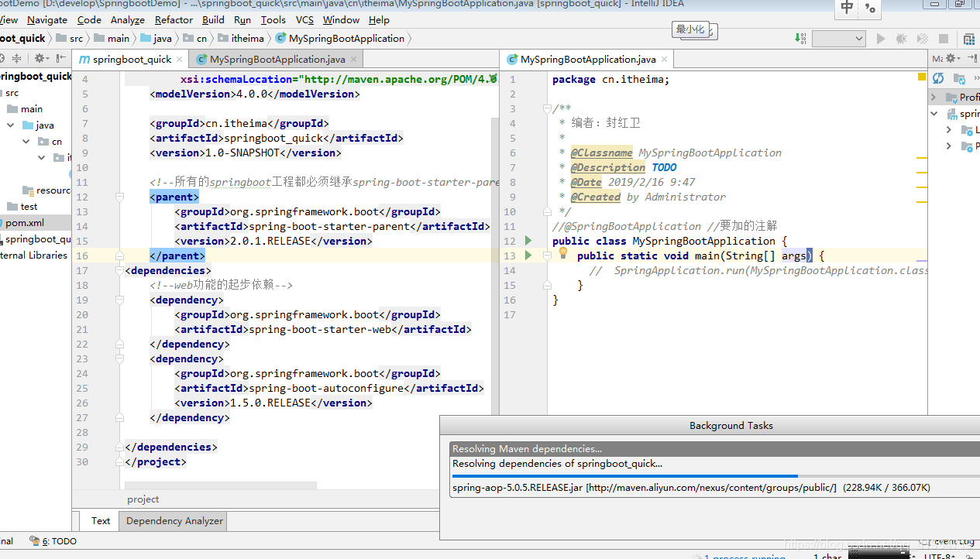Switch to the springboot_quick pom tab
This screenshot has width=980, height=559.
coord(131,60)
